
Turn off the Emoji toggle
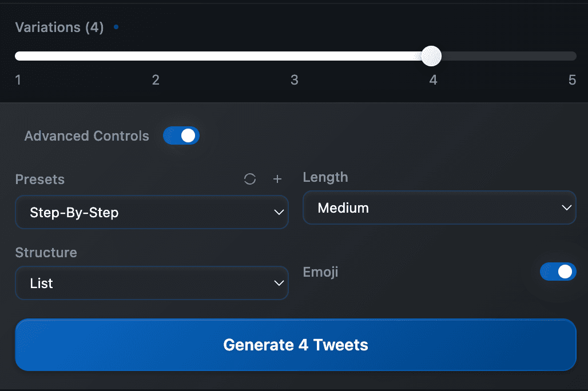point(558,272)
